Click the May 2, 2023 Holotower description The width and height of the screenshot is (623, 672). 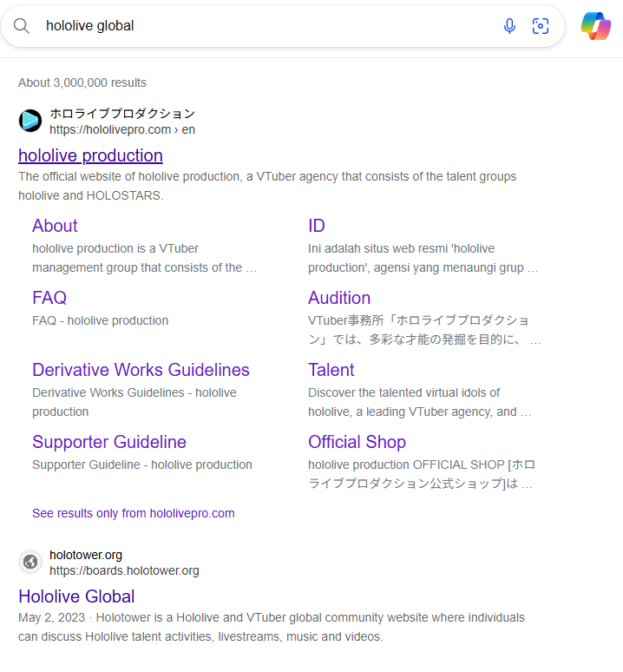[272, 627]
